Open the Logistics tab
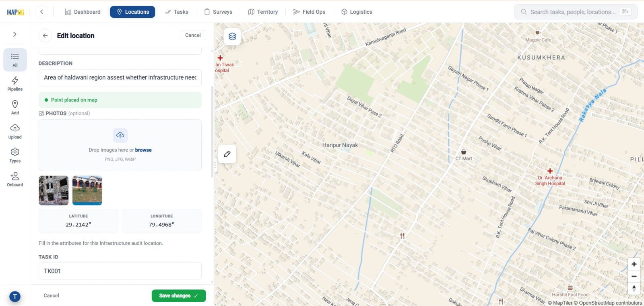The image size is (644, 306). coord(357,12)
